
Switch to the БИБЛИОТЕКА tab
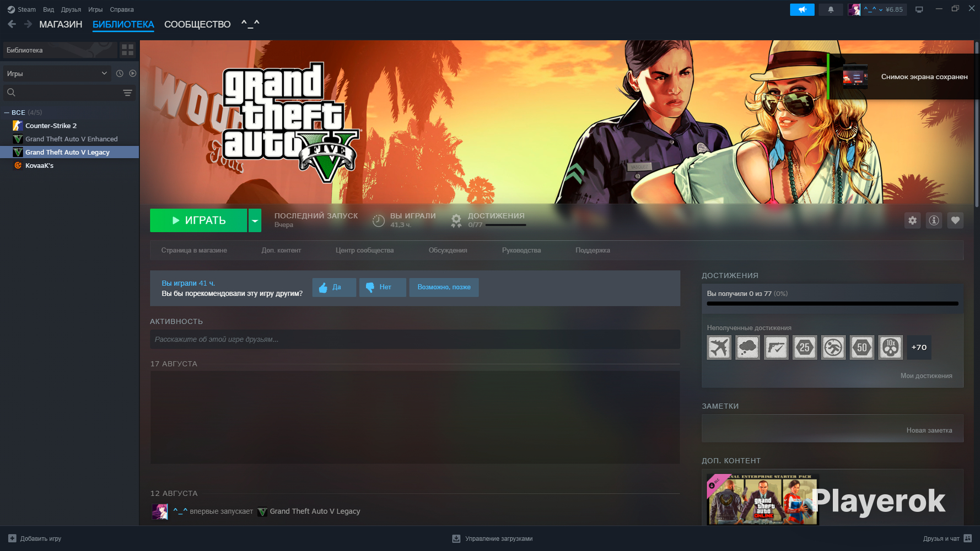coord(123,24)
